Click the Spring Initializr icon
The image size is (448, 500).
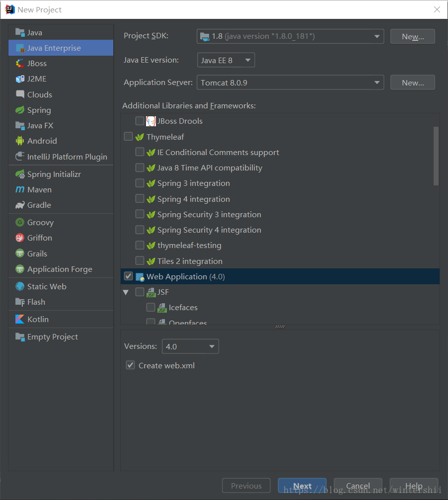point(20,174)
